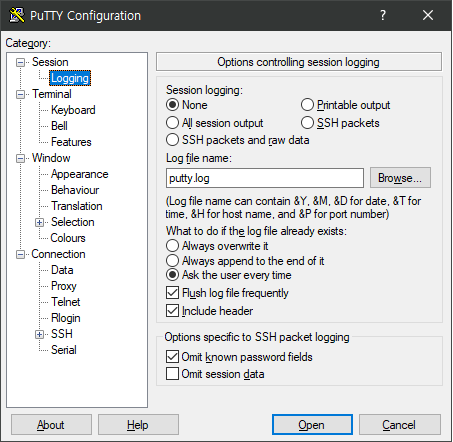Screen dimensions: 453x442
Task: Click the log file name field
Action: pos(265,178)
